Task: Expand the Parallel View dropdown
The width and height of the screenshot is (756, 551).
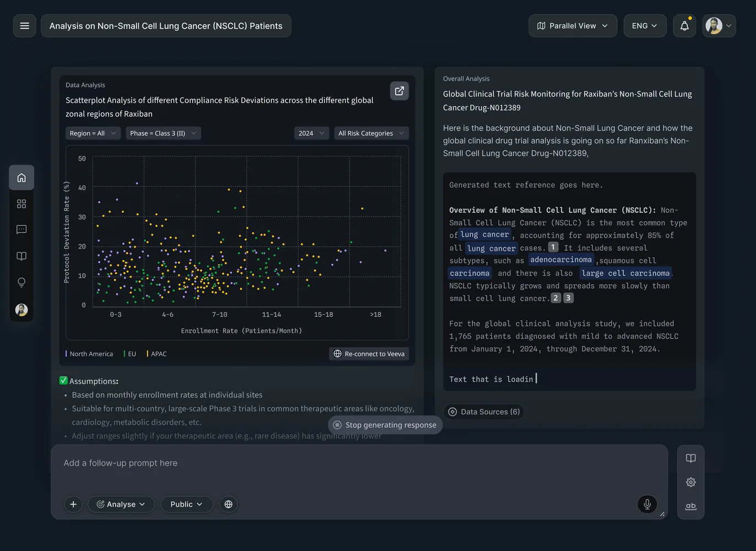Action: 573,26
